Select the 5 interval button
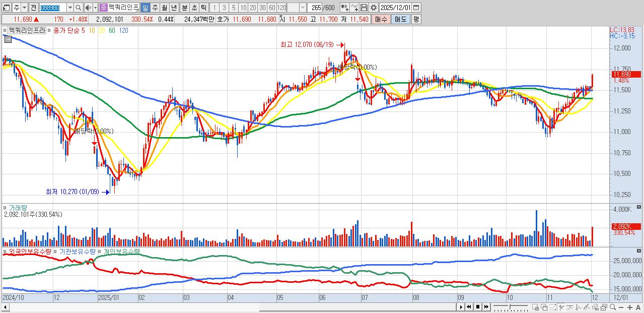644x313 pixels. [x=234, y=8]
